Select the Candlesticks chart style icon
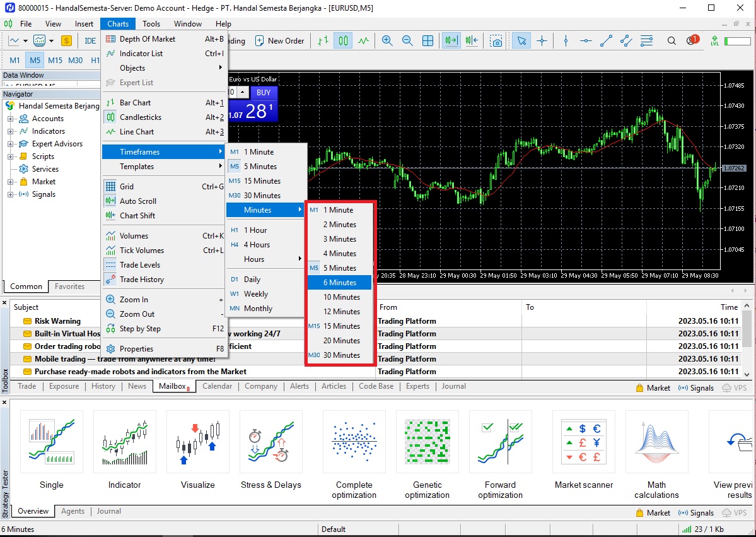Viewport: 756px width, 537px height. 343,40
